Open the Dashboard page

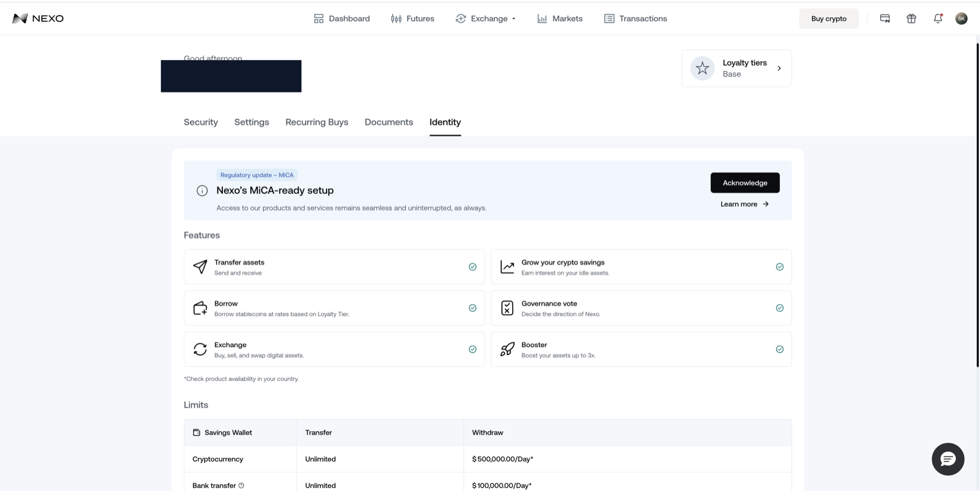click(342, 18)
